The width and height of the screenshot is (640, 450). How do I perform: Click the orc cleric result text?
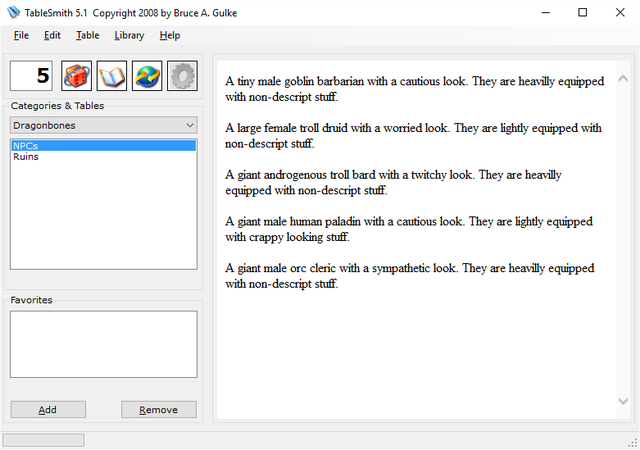(x=409, y=276)
